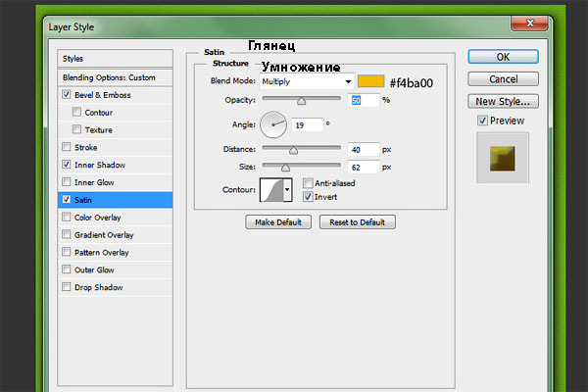Open the Styles section
588x392 pixels.
tap(115, 59)
